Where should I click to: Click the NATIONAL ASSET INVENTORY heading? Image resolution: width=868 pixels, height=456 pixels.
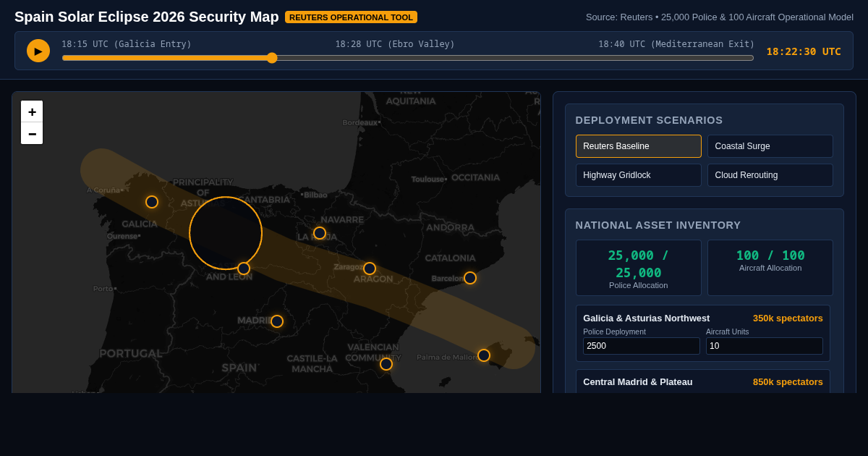pos(658,225)
